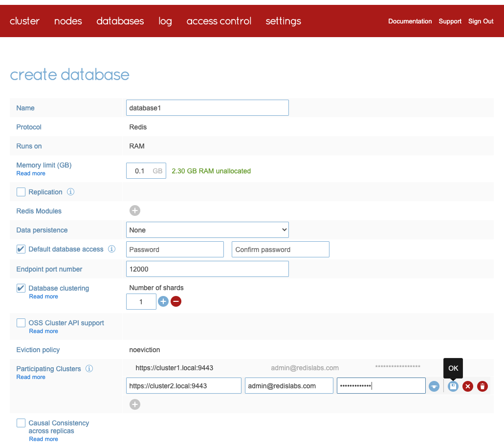Click Read more under Memory limit
The height and width of the screenshot is (442, 504).
[31, 173]
